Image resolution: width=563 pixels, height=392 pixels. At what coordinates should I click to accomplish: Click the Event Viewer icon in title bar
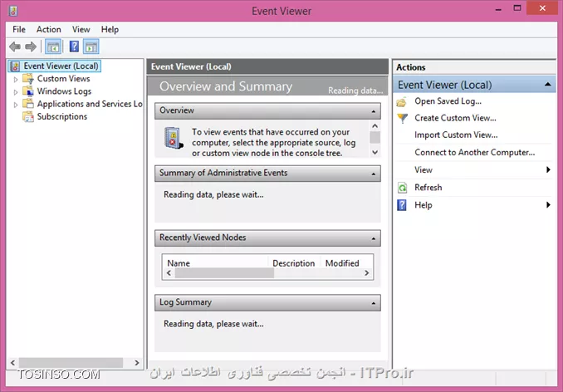click(x=13, y=11)
